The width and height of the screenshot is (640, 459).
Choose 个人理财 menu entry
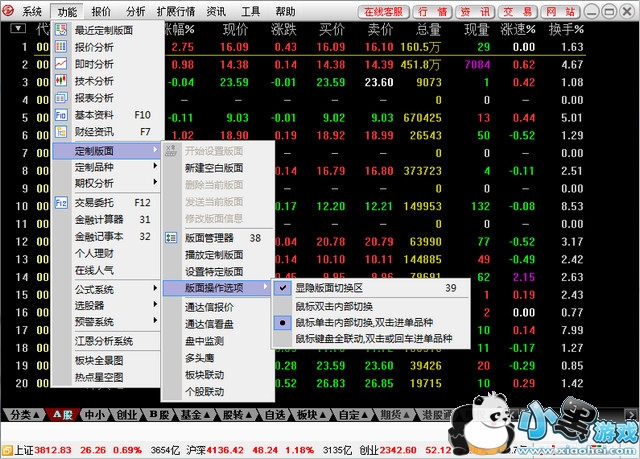106,253
